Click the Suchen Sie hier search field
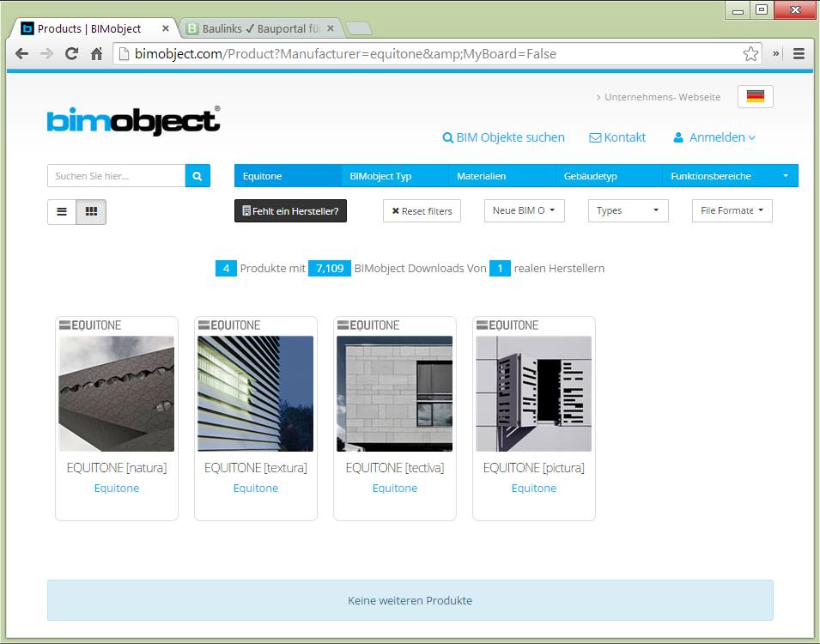This screenshot has width=820, height=644. pyautogui.click(x=116, y=176)
